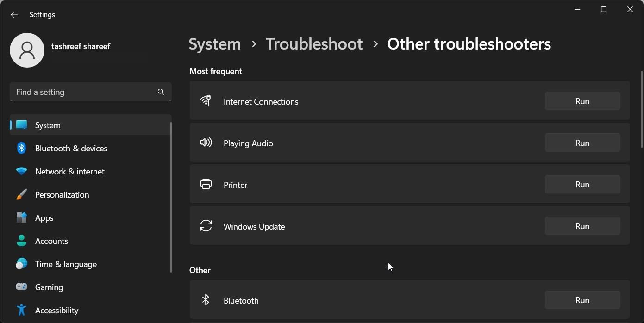
Task: Open Time & language settings
Action: pyautogui.click(x=66, y=264)
